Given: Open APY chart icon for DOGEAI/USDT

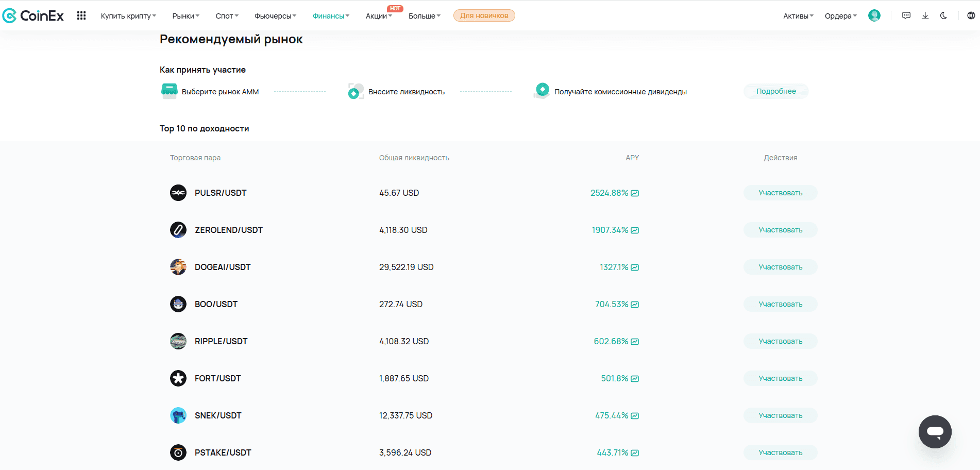Looking at the screenshot, I should click(x=635, y=267).
